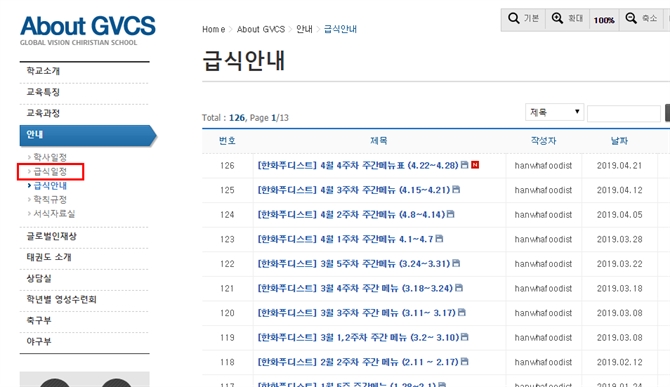Open 학사일정 submenu item
This screenshot has width=670, height=387.
50,157
